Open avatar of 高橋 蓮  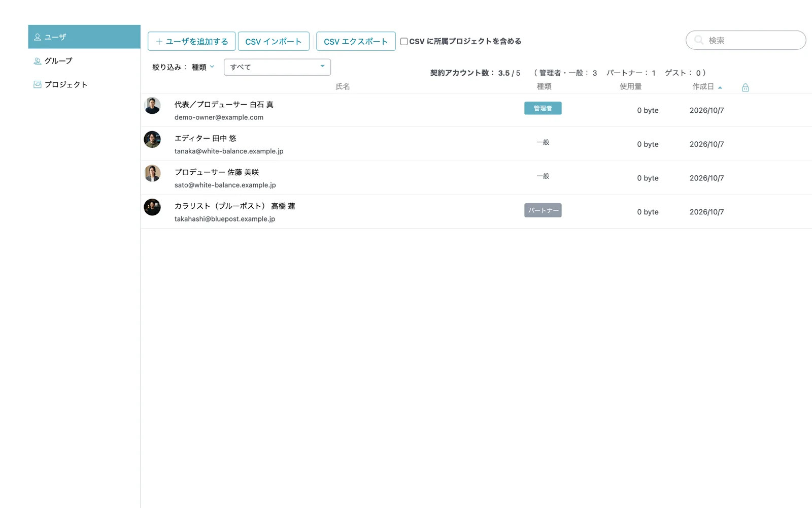(x=152, y=207)
